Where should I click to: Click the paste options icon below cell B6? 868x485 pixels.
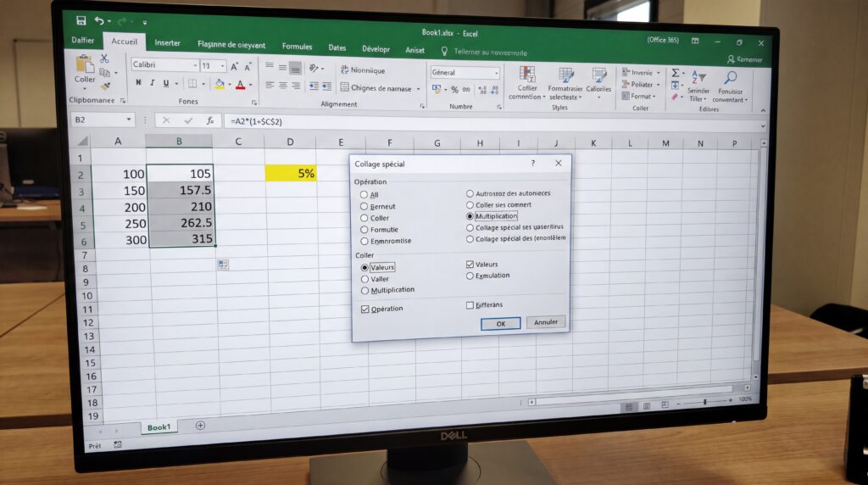click(x=223, y=265)
